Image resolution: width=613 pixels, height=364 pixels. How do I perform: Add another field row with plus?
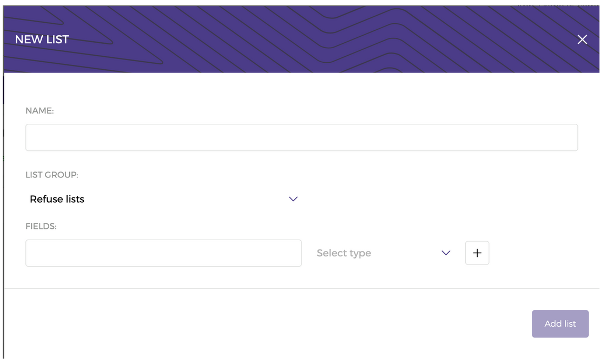click(477, 253)
